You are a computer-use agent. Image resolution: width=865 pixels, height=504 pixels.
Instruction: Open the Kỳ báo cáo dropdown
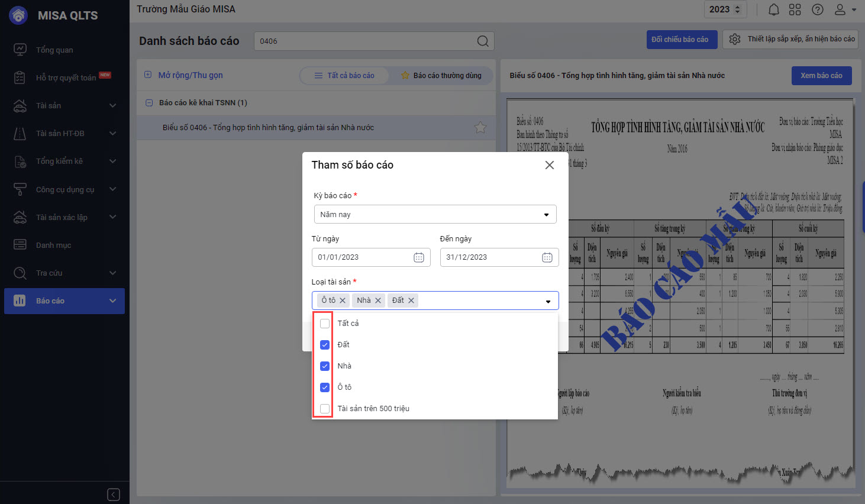pyautogui.click(x=435, y=214)
